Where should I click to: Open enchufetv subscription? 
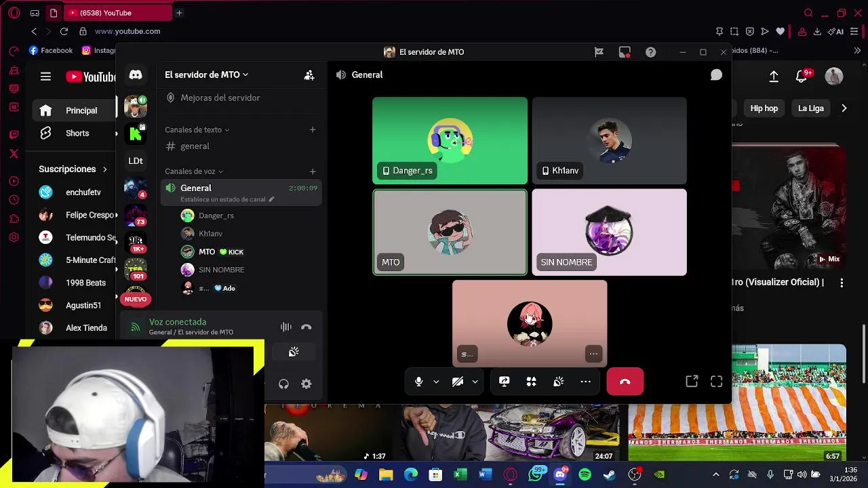(x=73, y=192)
